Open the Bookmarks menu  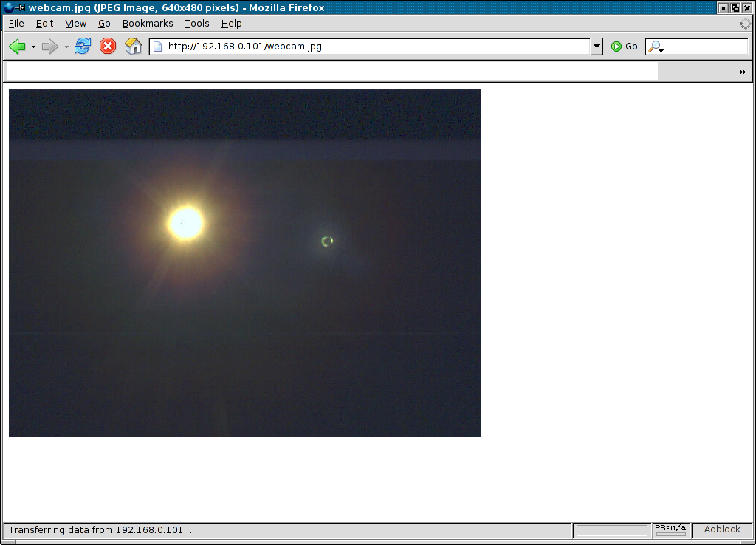click(x=148, y=23)
